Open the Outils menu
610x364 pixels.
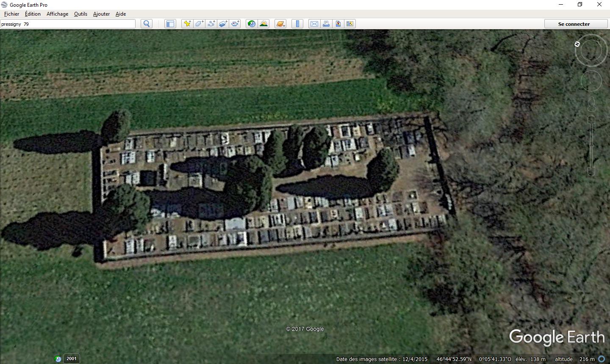80,14
